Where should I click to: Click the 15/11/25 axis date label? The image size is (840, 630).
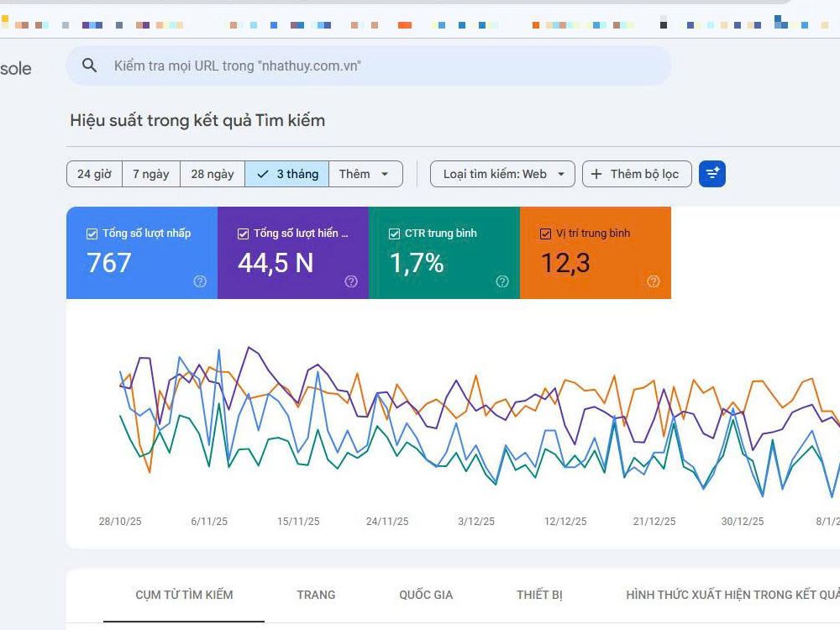(x=298, y=522)
